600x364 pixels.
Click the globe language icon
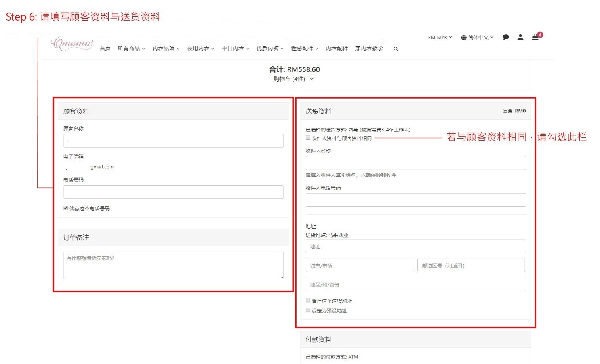[464, 38]
